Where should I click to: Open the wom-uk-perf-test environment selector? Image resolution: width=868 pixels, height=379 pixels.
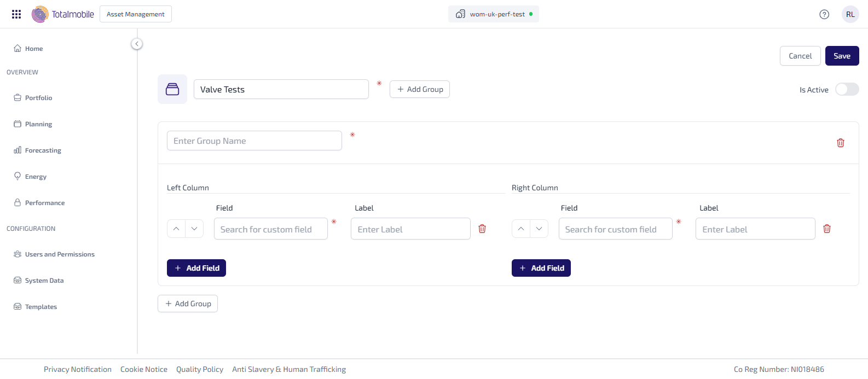pyautogui.click(x=493, y=14)
